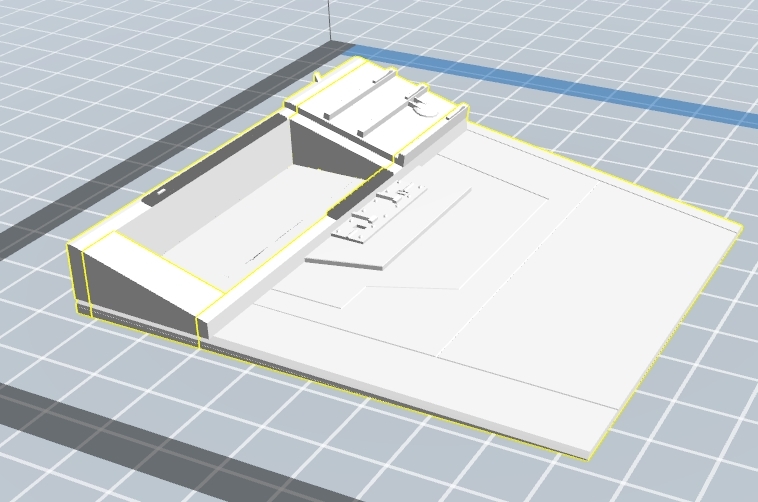Click the curved arc feature on the upper platform
Image resolution: width=758 pixels, height=502 pixels.
click(x=428, y=110)
